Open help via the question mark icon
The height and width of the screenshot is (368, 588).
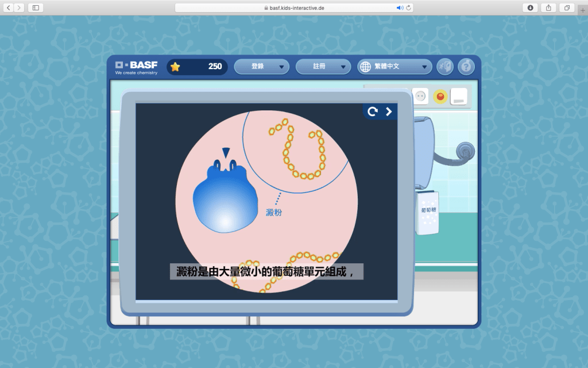point(466,67)
